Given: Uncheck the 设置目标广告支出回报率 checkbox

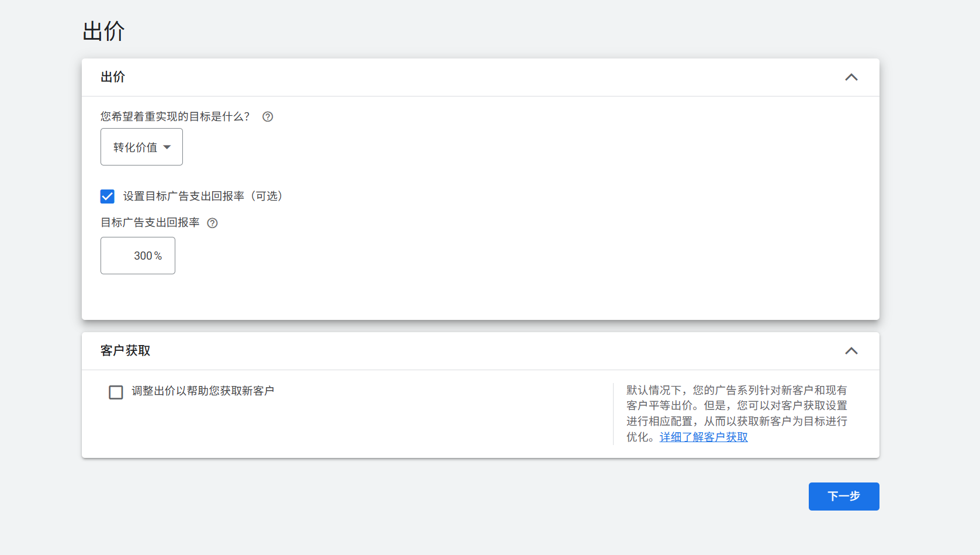Looking at the screenshot, I should coord(108,197).
